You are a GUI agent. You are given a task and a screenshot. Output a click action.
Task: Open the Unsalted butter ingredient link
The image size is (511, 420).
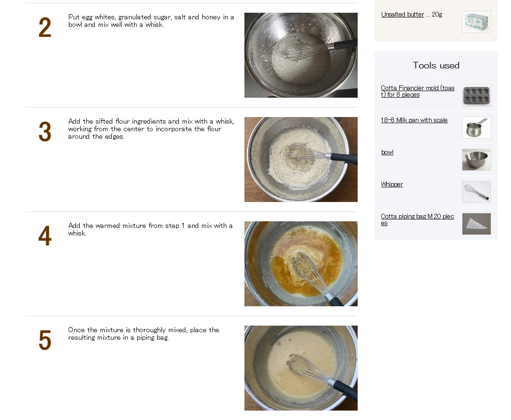[x=402, y=14]
